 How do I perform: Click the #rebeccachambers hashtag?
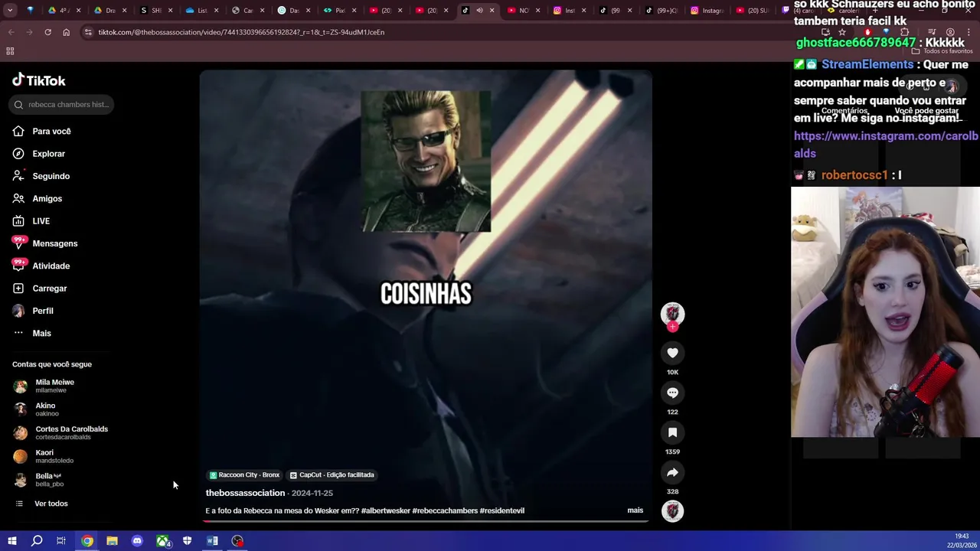tap(445, 510)
